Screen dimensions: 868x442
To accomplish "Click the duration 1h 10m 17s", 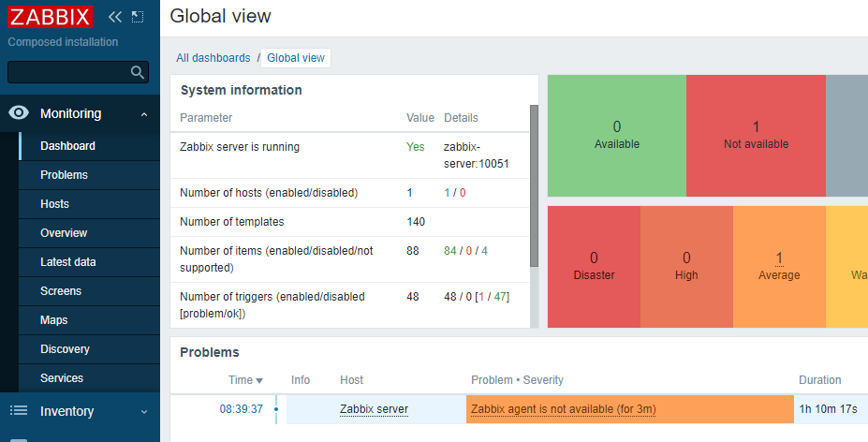I will 828,409.
